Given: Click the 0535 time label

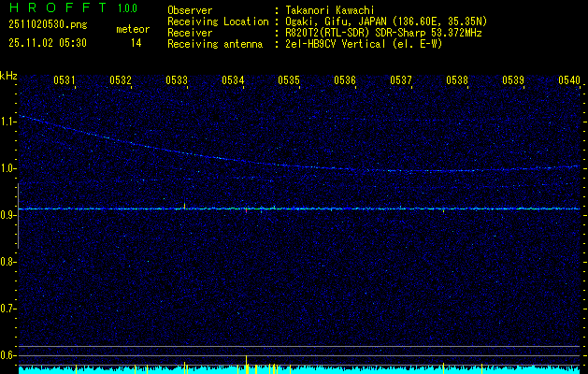Looking at the screenshot, I should pyautogui.click(x=289, y=80).
